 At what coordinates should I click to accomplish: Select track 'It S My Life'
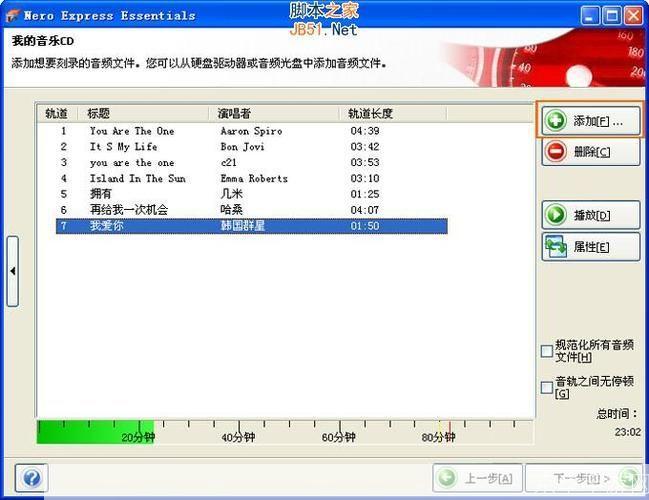(252, 147)
